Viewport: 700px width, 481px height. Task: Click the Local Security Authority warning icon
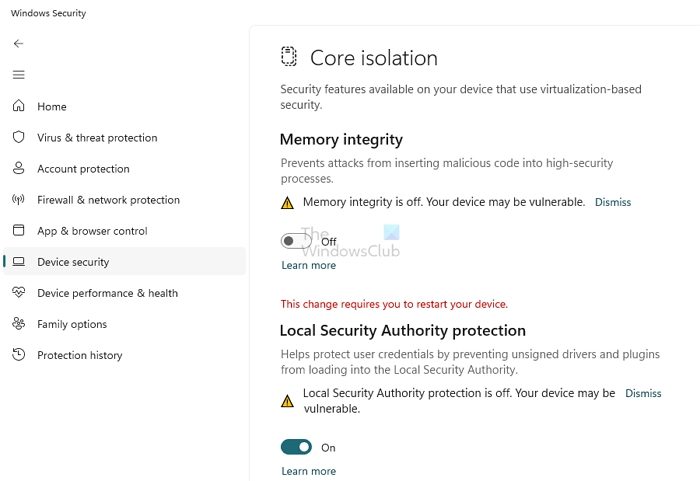coord(288,401)
